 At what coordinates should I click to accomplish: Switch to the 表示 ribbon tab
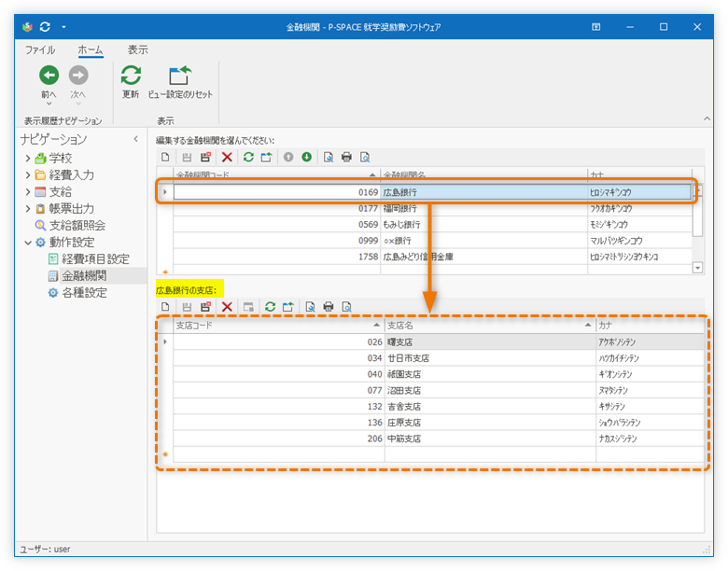coord(138,49)
